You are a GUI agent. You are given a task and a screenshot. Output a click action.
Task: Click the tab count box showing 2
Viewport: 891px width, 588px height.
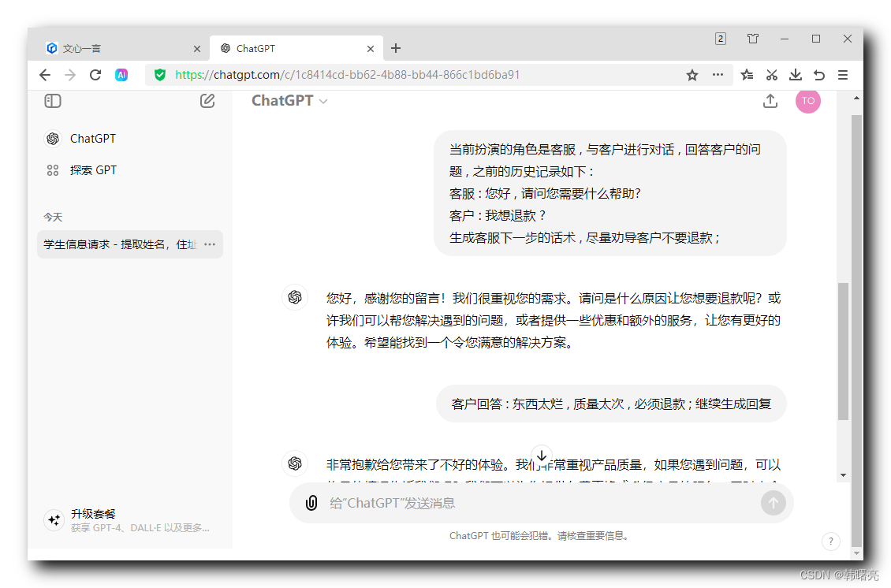pyautogui.click(x=721, y=39)
